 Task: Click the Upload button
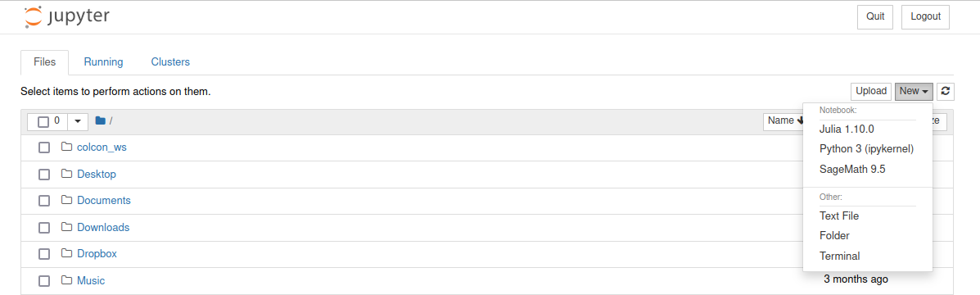pyautogui.click(x=871, y=91)
